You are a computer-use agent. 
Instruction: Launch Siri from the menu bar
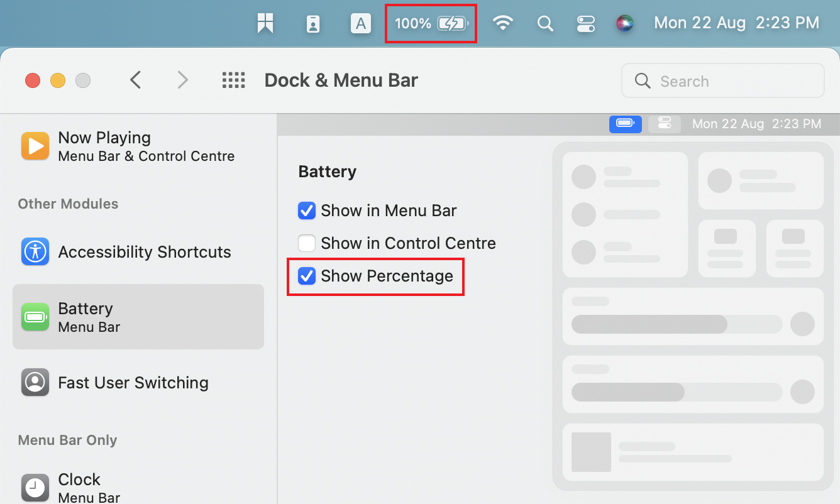624,24
